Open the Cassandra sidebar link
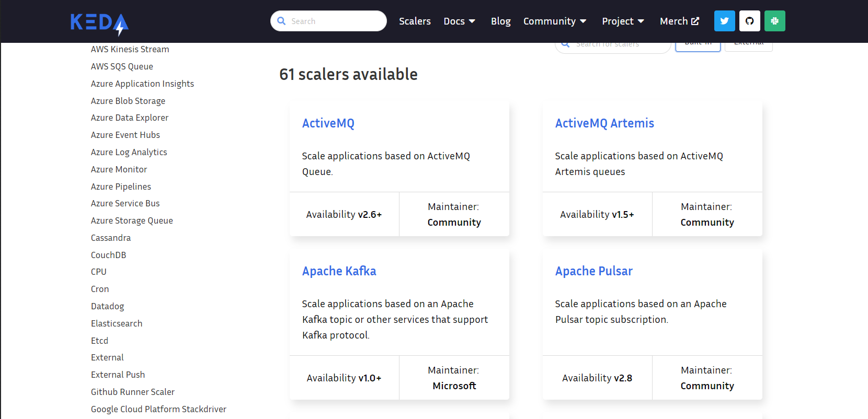 tap(111, 238)
